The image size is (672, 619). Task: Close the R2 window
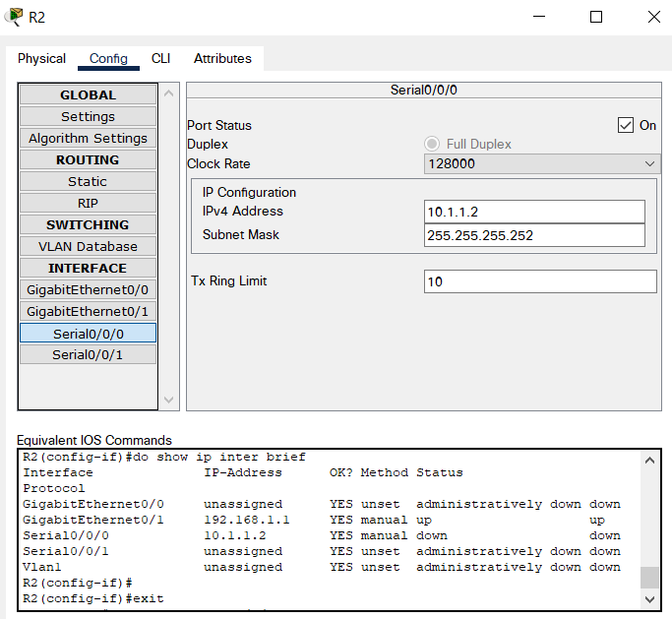(654, 17)
